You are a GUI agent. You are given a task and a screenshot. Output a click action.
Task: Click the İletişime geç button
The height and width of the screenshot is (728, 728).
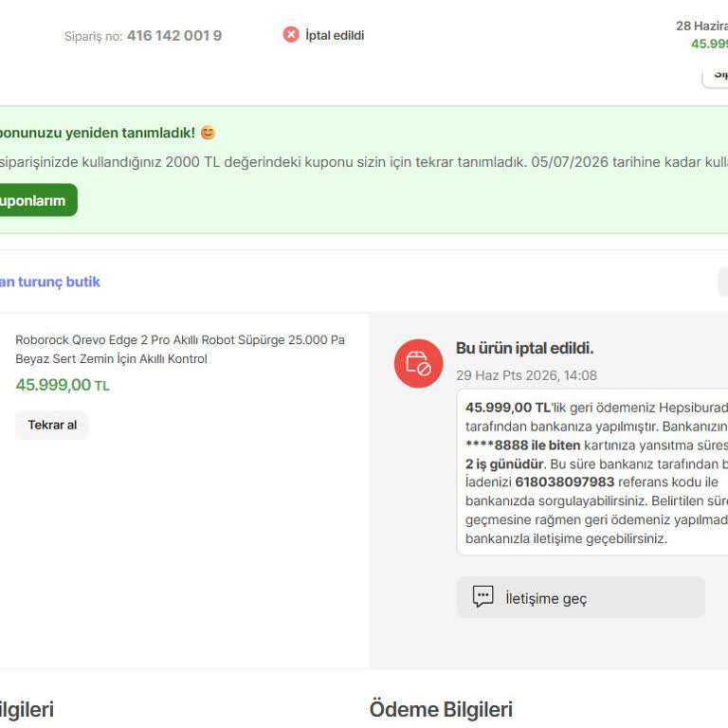(580, 597)
